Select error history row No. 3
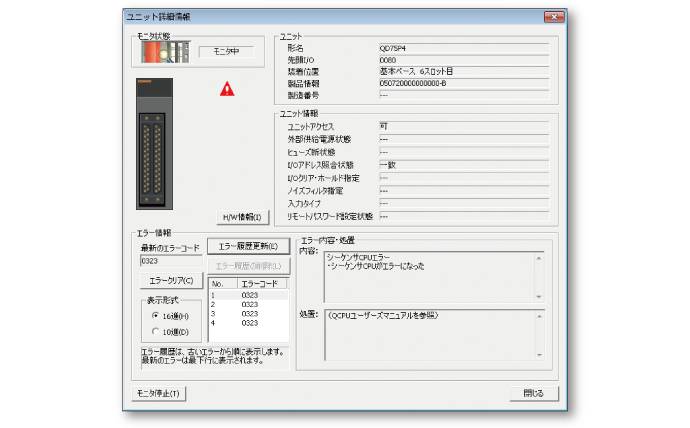 (x=248, y=314)
